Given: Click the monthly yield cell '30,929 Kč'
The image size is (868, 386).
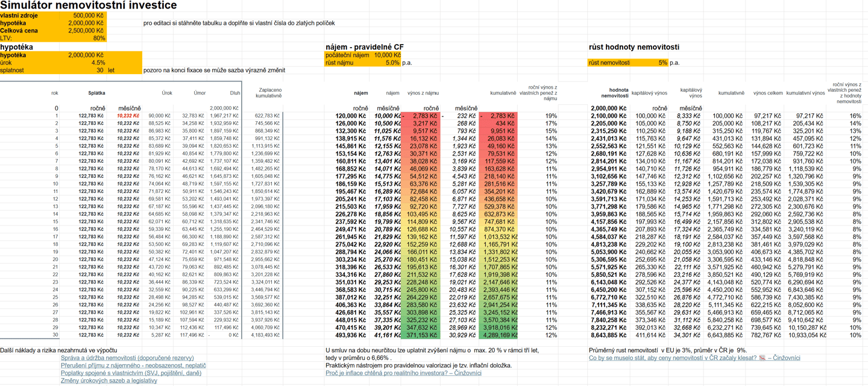Looking at the screenshot, I should (464, 335).
